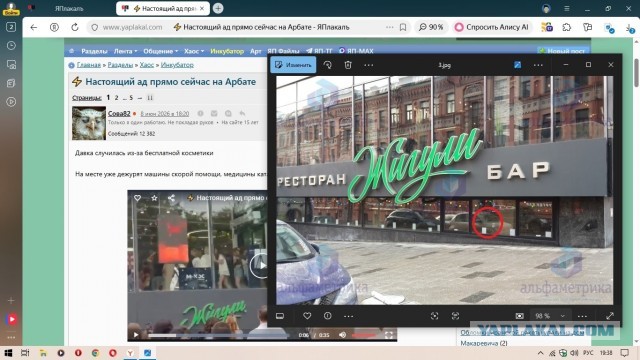Open the Инкубатор navbar item

[227, 51]
